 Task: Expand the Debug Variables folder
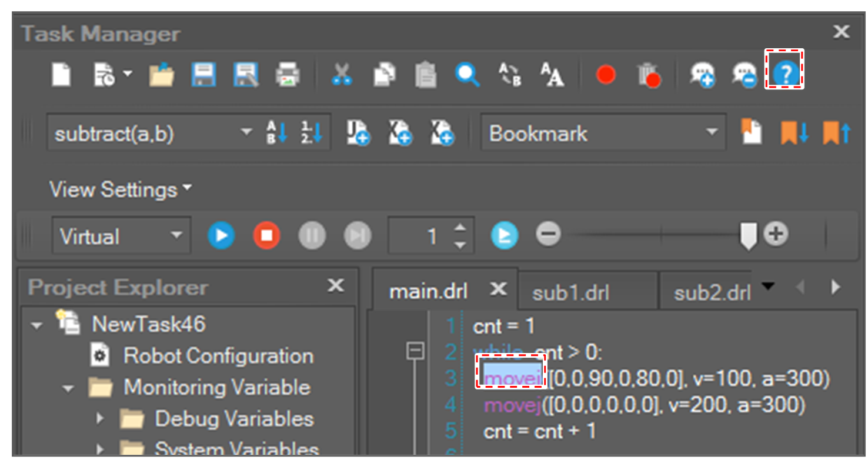coord(100,419)
